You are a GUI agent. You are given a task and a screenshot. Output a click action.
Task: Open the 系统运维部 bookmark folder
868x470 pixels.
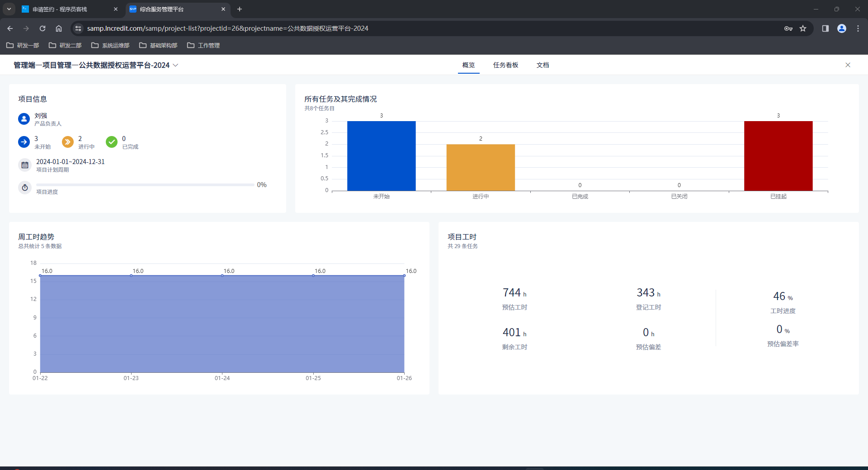click(x=110, y=45)
